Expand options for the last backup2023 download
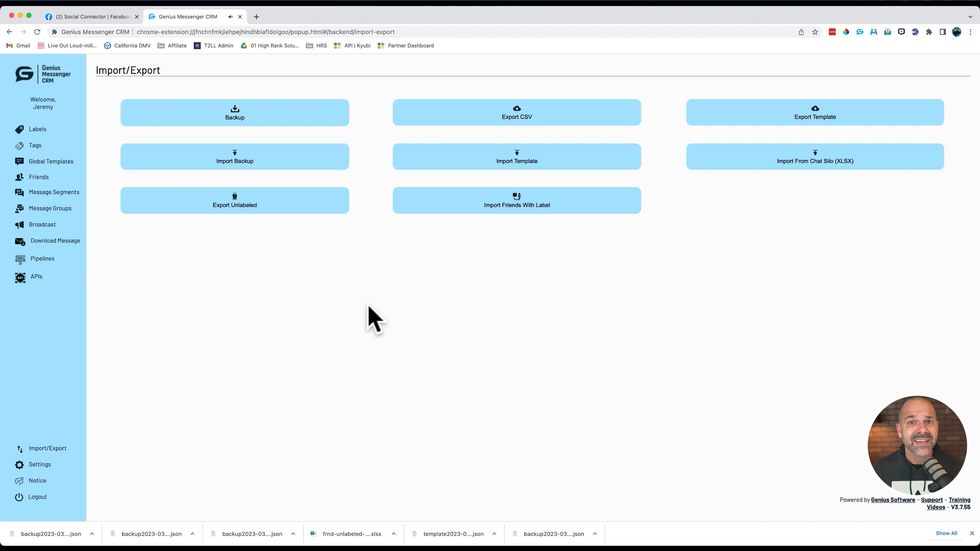This screenshot has width=980, height=551. click(595, 534)
